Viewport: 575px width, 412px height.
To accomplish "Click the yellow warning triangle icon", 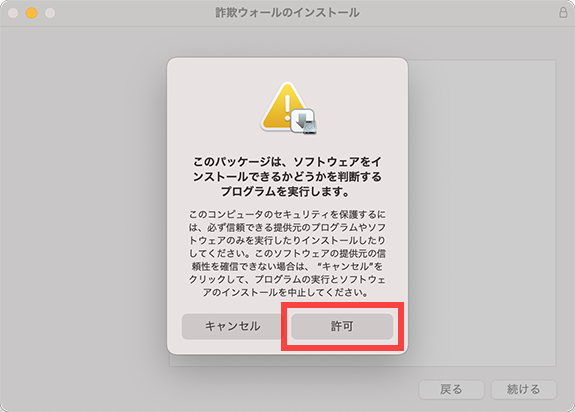I will [x=284, y=106].
